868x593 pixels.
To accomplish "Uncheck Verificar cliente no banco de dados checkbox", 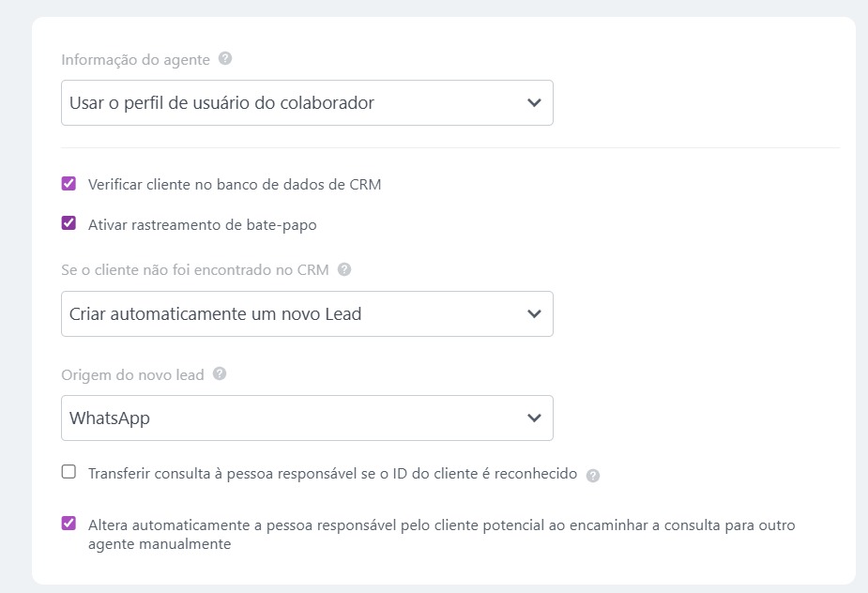I will pyautogui.click(x=69, y=184).
